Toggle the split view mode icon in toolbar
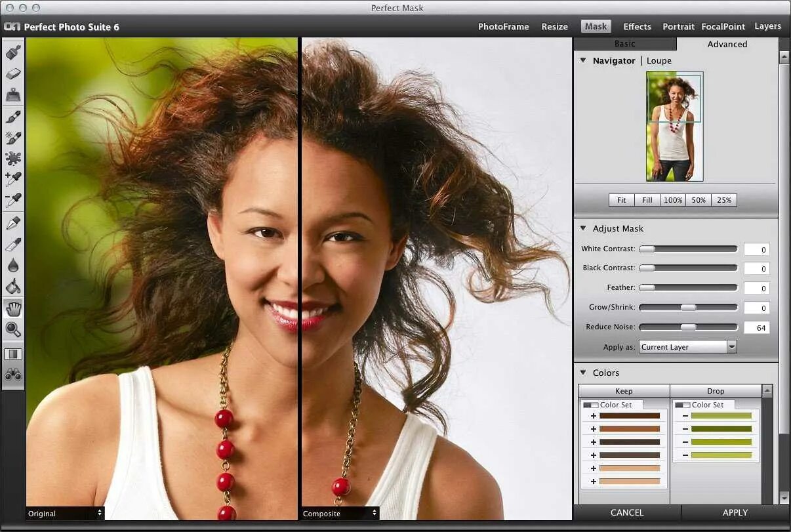 pyautogui.click(x=13, y=354)
